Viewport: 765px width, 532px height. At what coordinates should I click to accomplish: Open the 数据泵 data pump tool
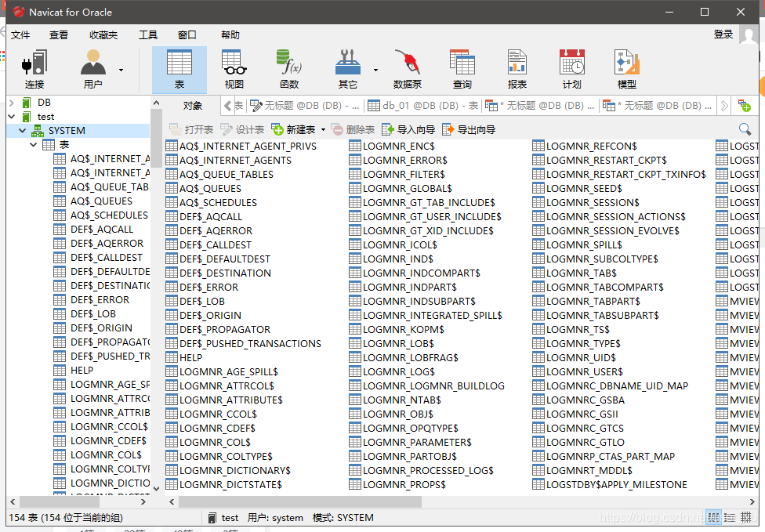408,70
